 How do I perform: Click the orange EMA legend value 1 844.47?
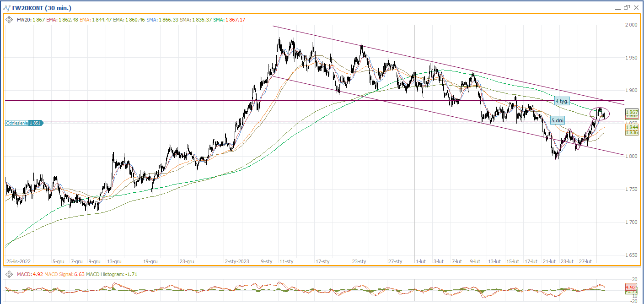(x=102, y=20)
